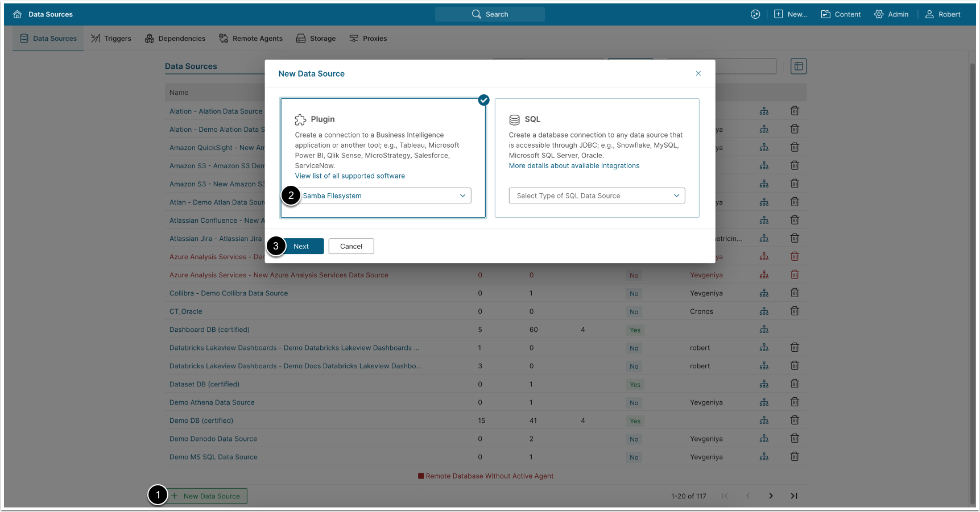
Task: Delete the New Azure Analysis Services Data Source
Action: pos(795,274)
